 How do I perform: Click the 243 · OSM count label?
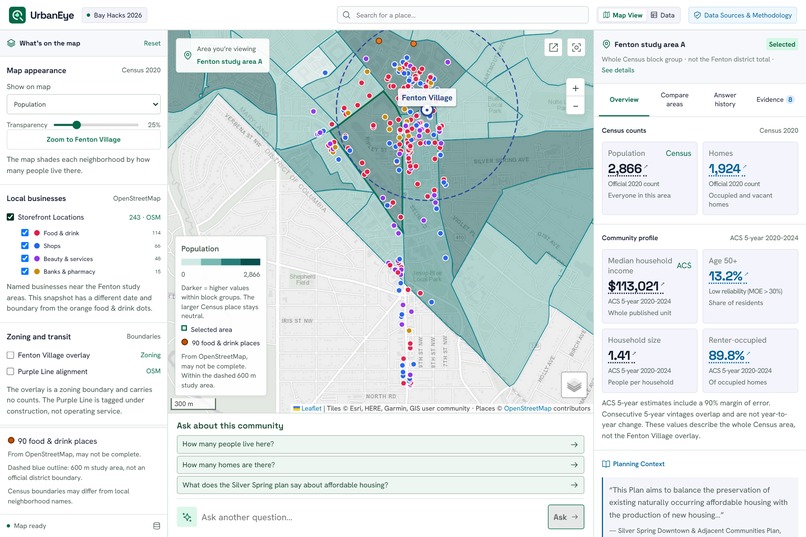pyautogui.click(x=144, y=217)
